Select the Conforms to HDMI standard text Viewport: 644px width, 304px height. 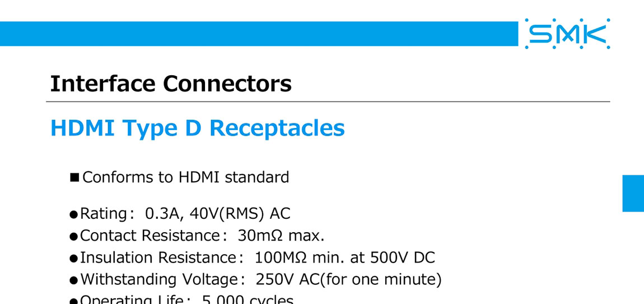pos(185,177)
